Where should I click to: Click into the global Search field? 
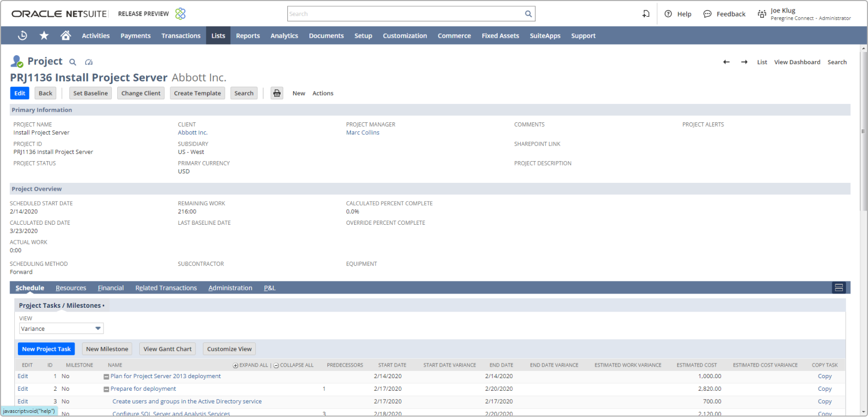click(406, 14)
